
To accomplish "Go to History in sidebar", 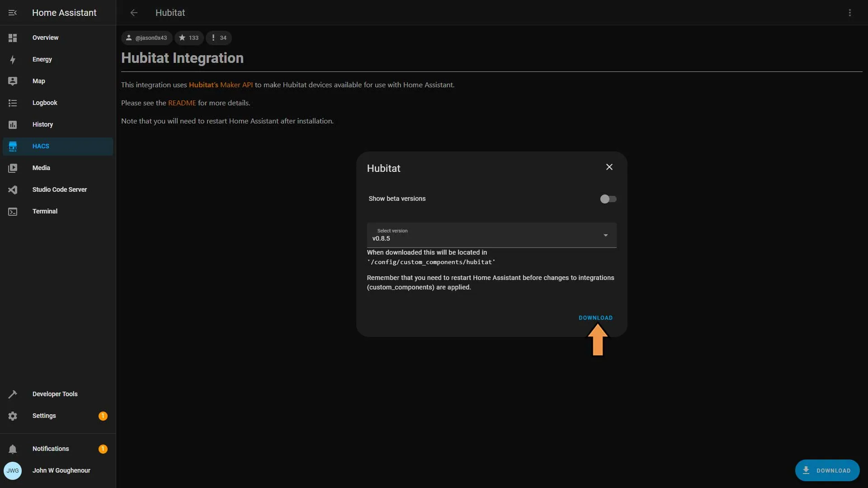I will [x=58, y=125].
